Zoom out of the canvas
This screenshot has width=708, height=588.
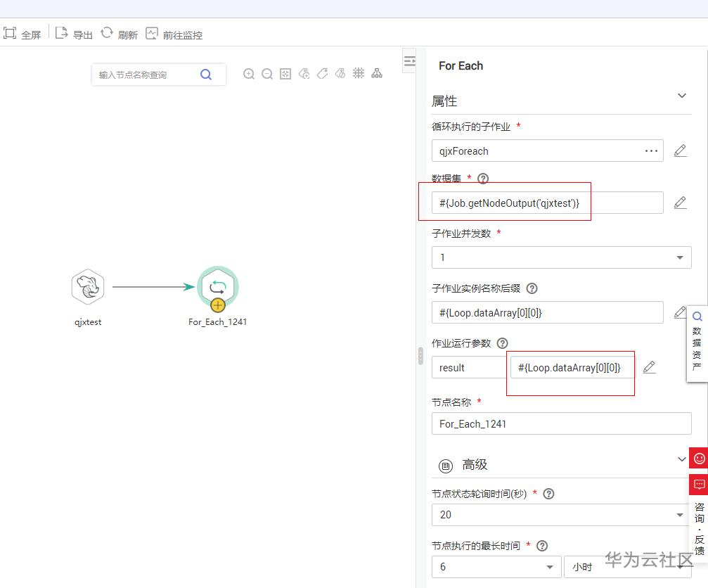(267, 74)
